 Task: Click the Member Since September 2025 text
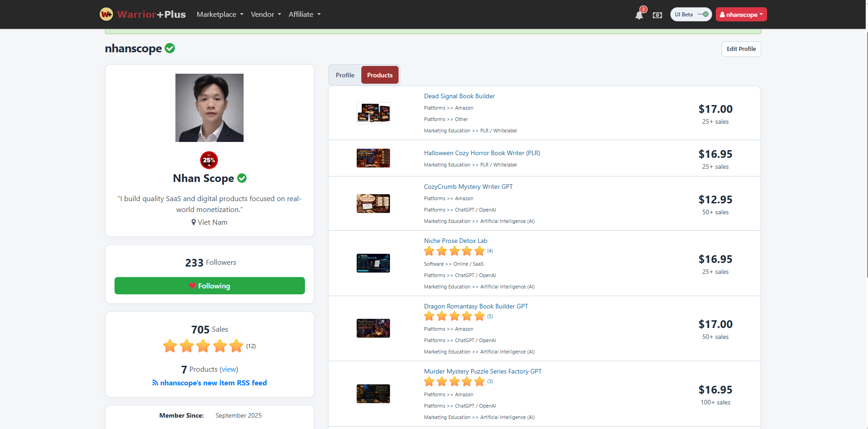point(210,415)
